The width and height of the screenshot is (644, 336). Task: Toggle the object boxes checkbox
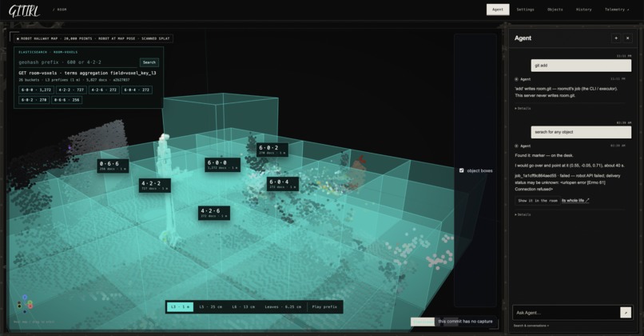[x=461, y=170]
